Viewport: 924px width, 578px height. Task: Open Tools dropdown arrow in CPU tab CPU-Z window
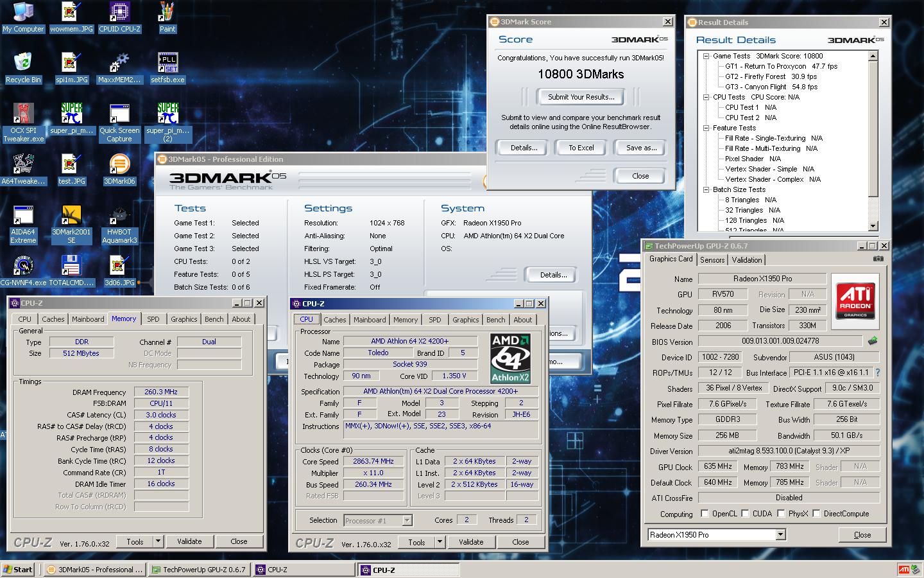pyautogui.click(x=440, y=542)
